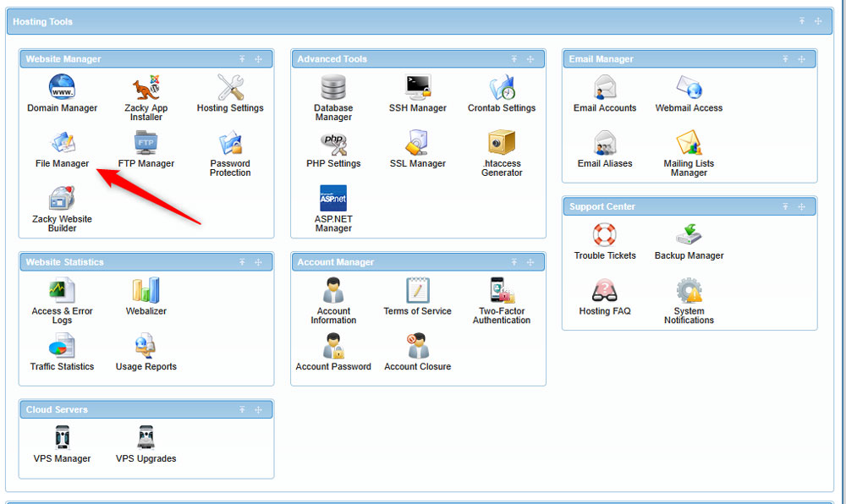Open PHP Settings

coord(332,149)
